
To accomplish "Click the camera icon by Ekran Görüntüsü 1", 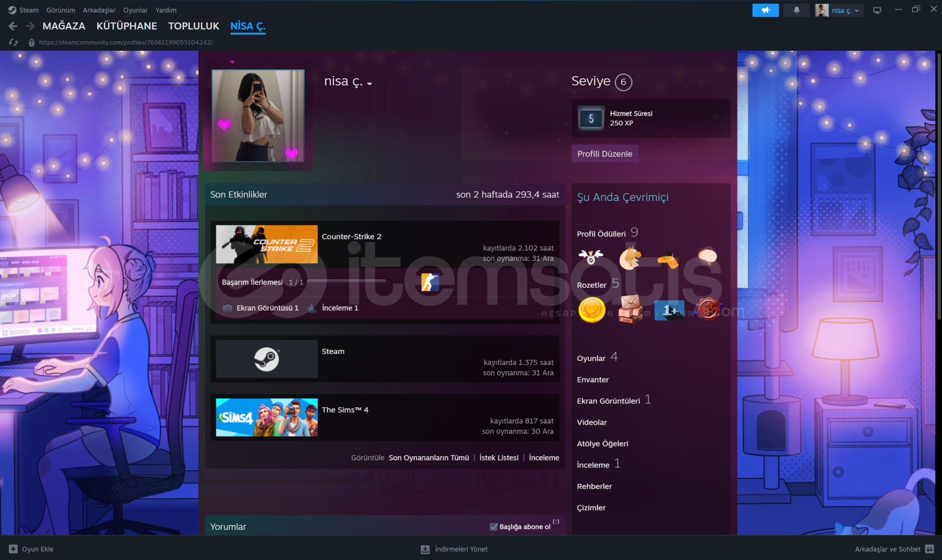I will click(227, 308).
